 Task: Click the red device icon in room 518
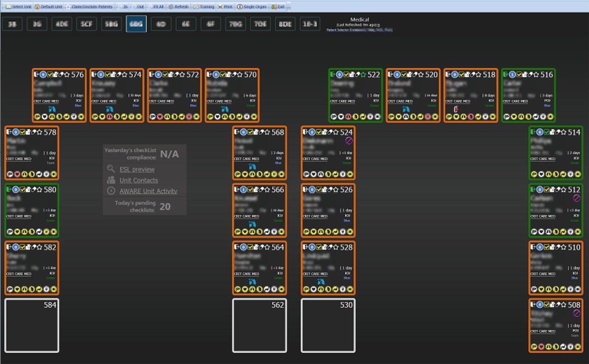tap(456, 109)
